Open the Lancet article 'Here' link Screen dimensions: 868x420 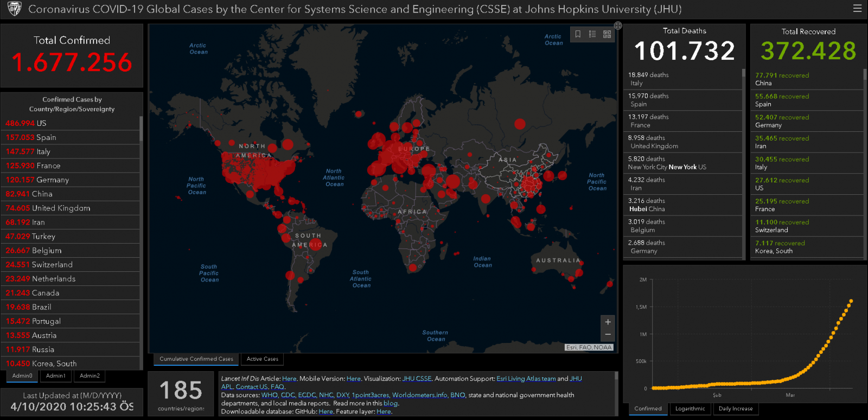289,379
